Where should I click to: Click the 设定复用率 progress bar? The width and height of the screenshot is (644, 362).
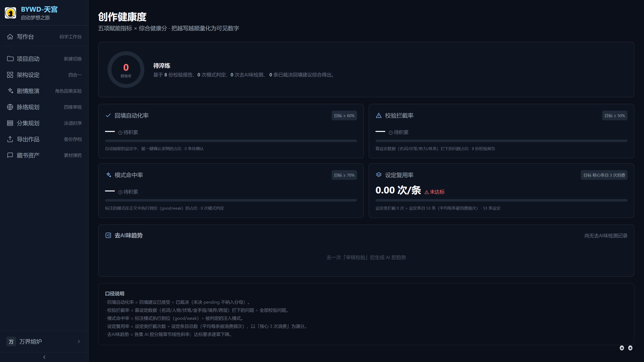[x=502, y=200]
